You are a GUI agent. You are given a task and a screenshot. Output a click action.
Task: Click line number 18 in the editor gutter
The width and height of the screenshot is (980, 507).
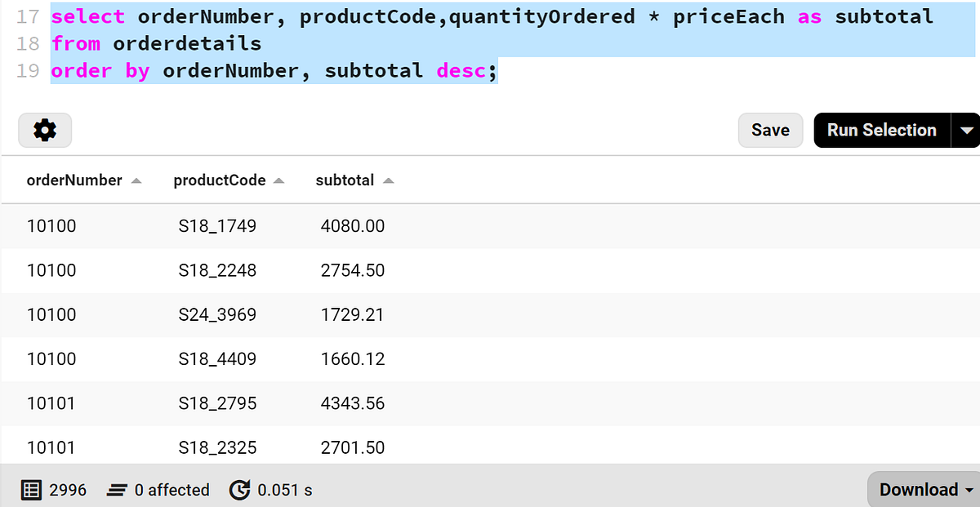pyautogui.click(x=27, y=43)
